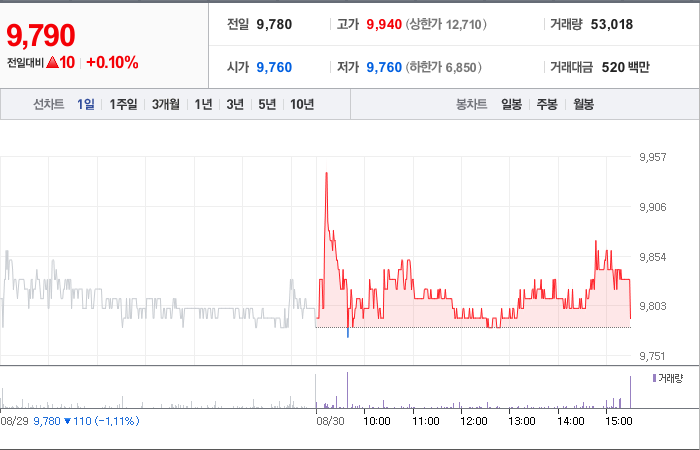The height and width of the screenshot is (450, 700).
Task: Click the +0.10% change percentage
Action: pyautogui.click(x=112, y=62)
